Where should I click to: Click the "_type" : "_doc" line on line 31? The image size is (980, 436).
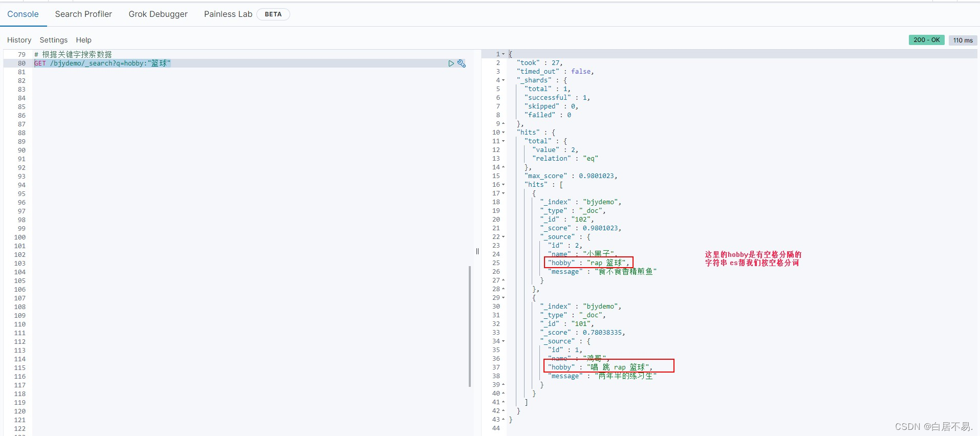[x=573, y=315]
